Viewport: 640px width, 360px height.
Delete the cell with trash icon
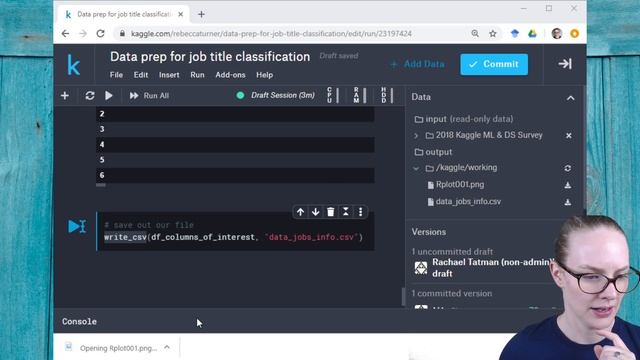[331, 212]
